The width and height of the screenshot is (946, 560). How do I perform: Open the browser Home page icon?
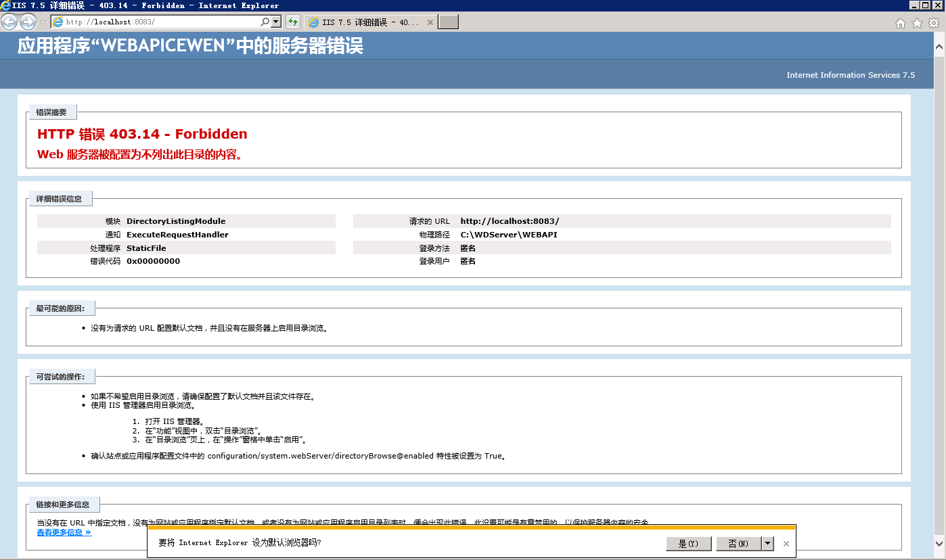tap(901, 22)
